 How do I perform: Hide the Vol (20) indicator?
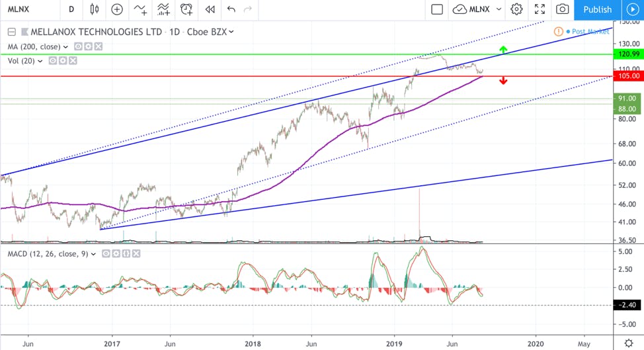tap(53, 61)
